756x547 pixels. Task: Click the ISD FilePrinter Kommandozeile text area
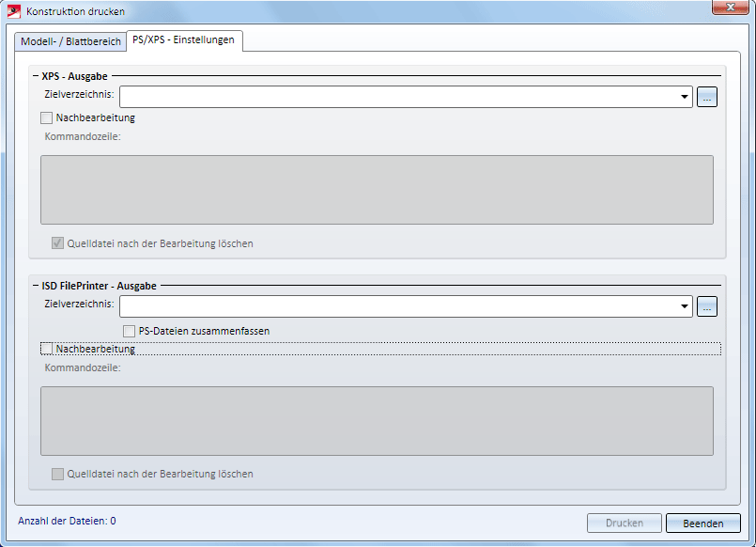[x=377, y=421]
